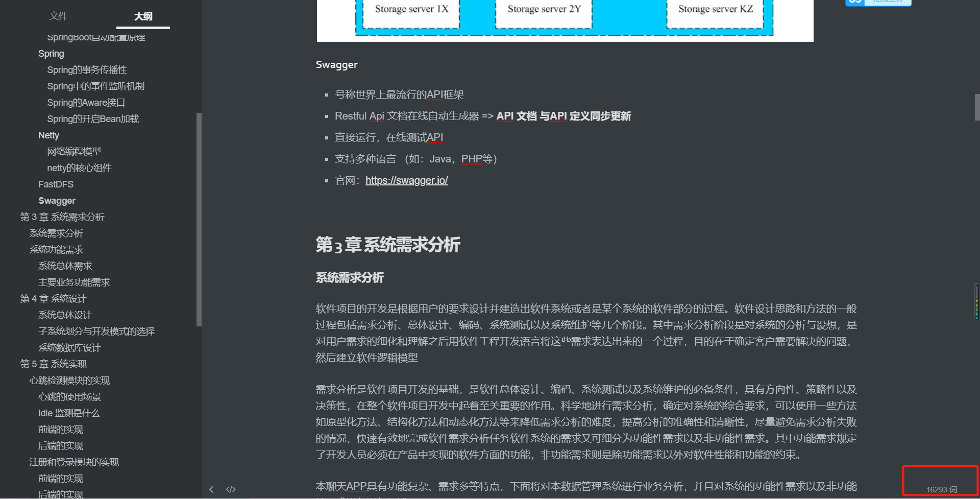Go to 网络编程模型 outline entry
980x499 pixels.
(74, 152)
